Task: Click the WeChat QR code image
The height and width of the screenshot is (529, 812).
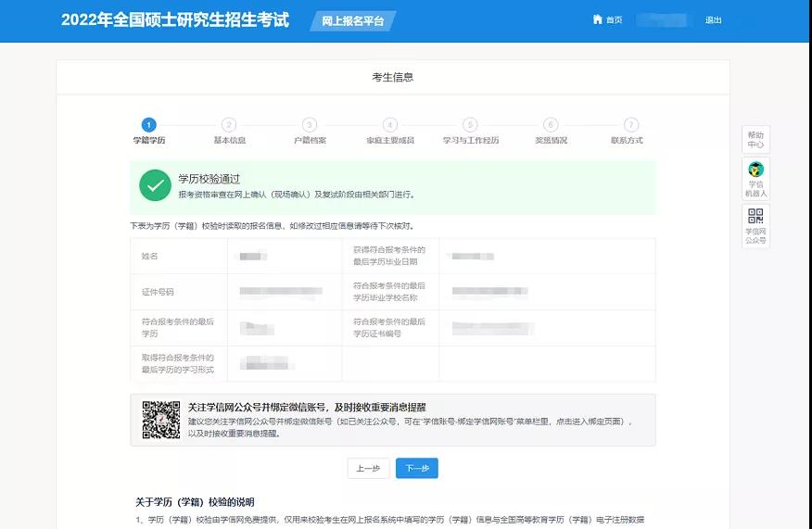Action: tap(161, 420)
